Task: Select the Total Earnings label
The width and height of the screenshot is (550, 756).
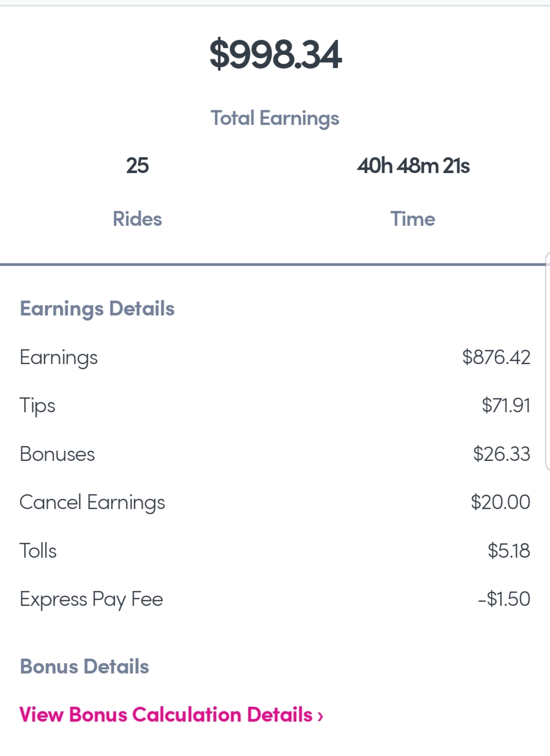Action: click(x=275, y=118)
